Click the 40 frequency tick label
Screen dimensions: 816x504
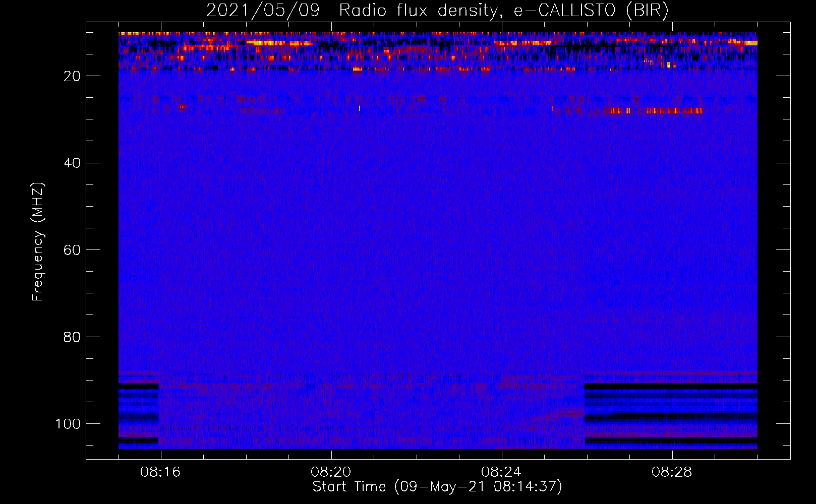tap(73, 163)
